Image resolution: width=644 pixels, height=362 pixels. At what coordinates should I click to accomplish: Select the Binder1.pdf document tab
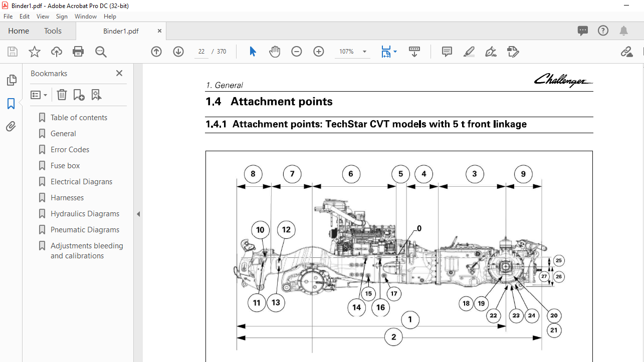(121, 31)
